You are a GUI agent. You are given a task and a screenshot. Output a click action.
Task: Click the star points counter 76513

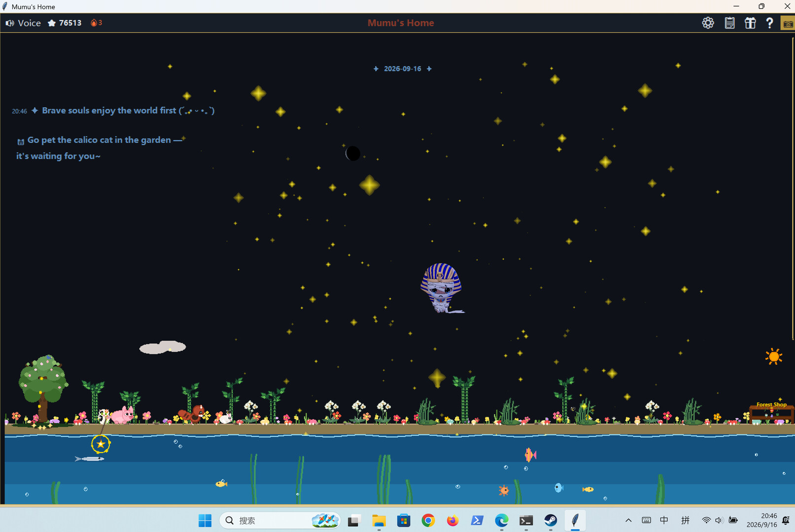click(x=65, y=23)
